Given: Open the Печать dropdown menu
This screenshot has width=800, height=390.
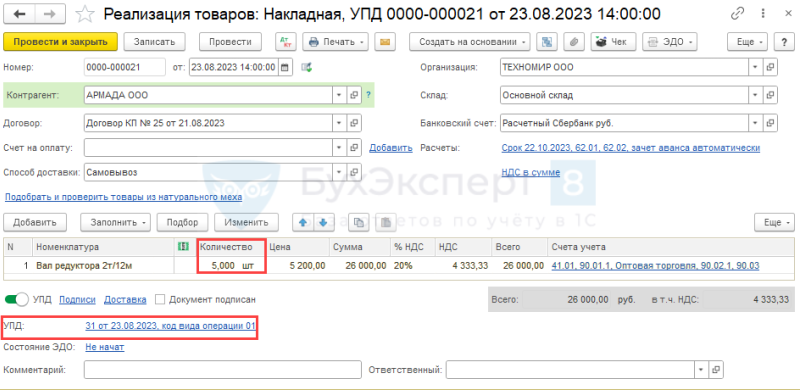Looking at the screenshot, I should (x=335, y=42).
